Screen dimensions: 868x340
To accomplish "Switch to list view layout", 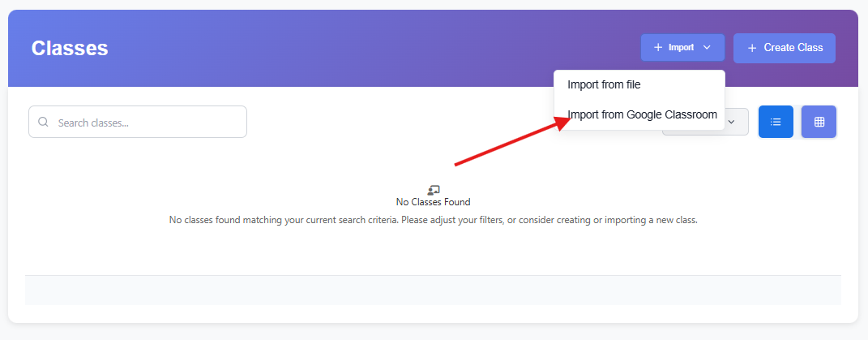I will click(776, 122).
